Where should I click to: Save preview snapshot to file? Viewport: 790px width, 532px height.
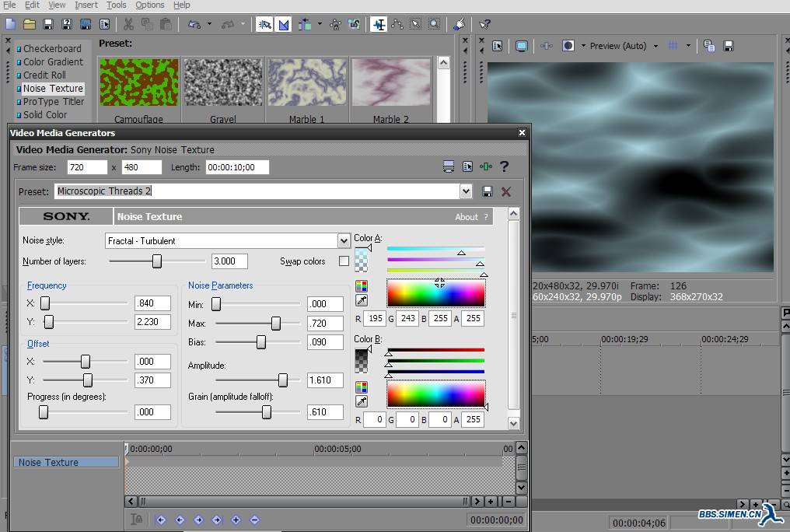728,46
